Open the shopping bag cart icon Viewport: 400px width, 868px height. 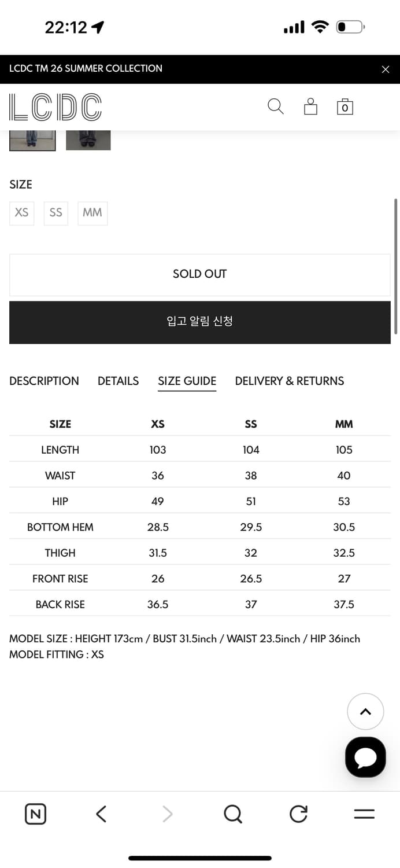pos(345,107)
